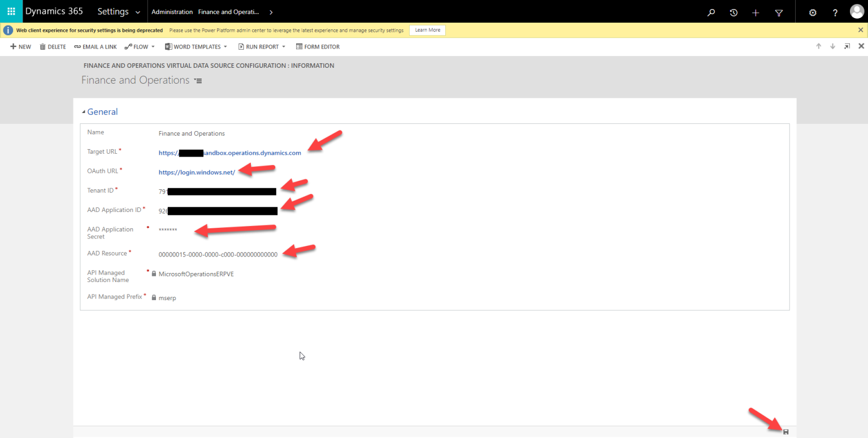Image resolution: width=868 pixels, height=438 pixels.
Task: Dismiss the yellow deprecation notification bar
Action: [861, 30]
